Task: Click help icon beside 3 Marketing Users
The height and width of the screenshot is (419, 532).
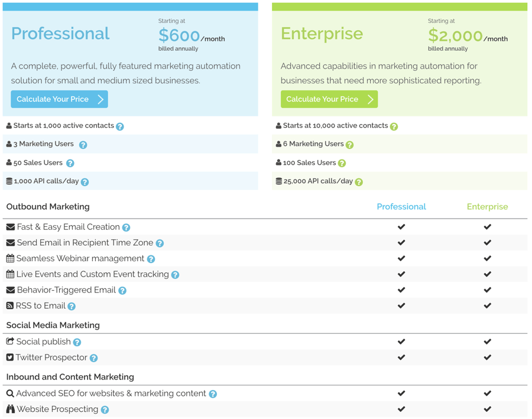Action: (x=83, y=145)
